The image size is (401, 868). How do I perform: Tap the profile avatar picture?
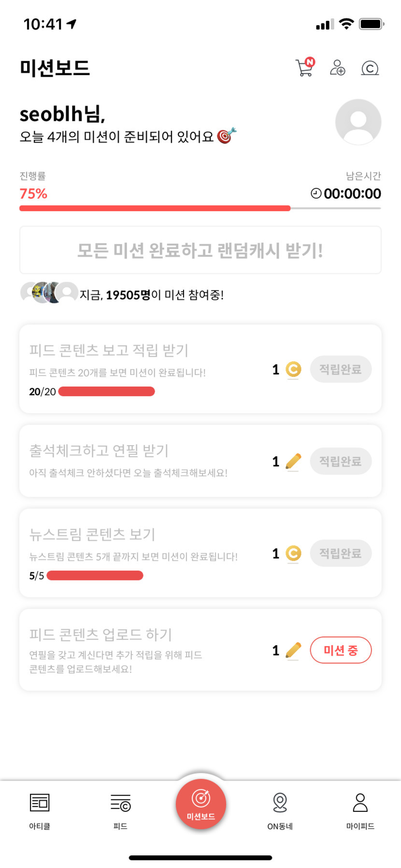coord(358,122)
